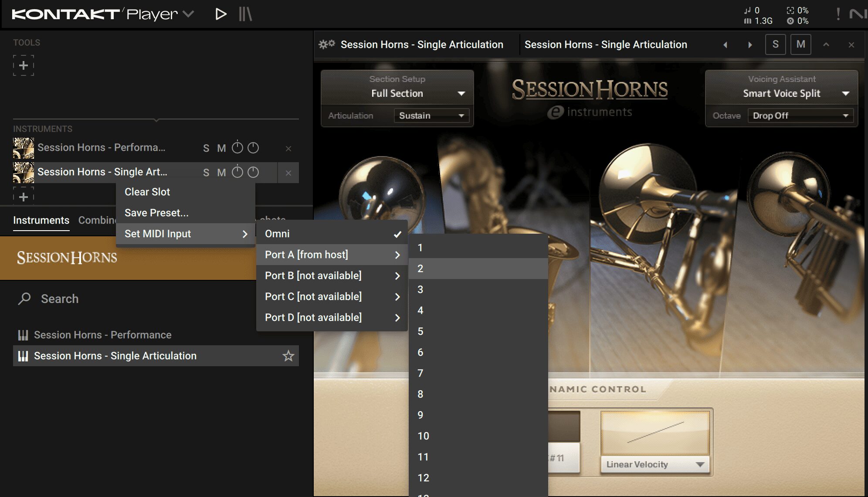868x497 pixels.
Task: Click first knob of Session Horns Single Art
Action: (237, 172)
